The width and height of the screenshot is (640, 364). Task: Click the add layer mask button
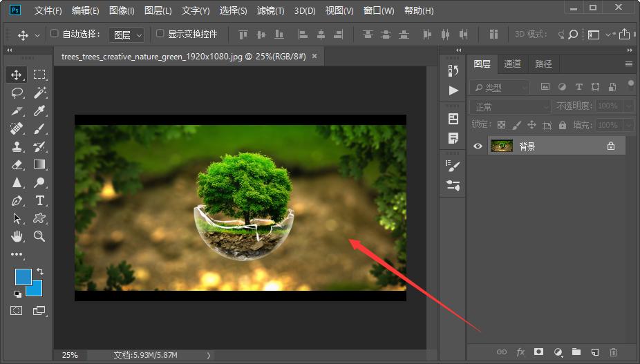click(538, 352)
